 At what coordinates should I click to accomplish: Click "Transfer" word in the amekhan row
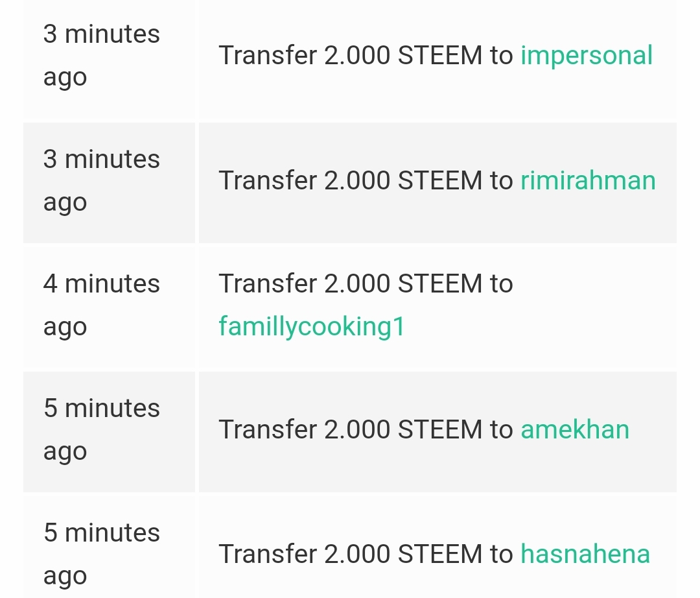[x=267, y=429]
